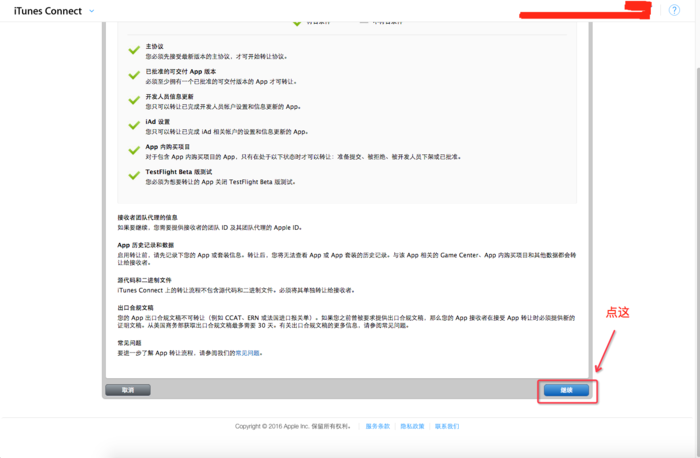
Task: Open the 联系我们 contact us link
Action: coord(447,426)
